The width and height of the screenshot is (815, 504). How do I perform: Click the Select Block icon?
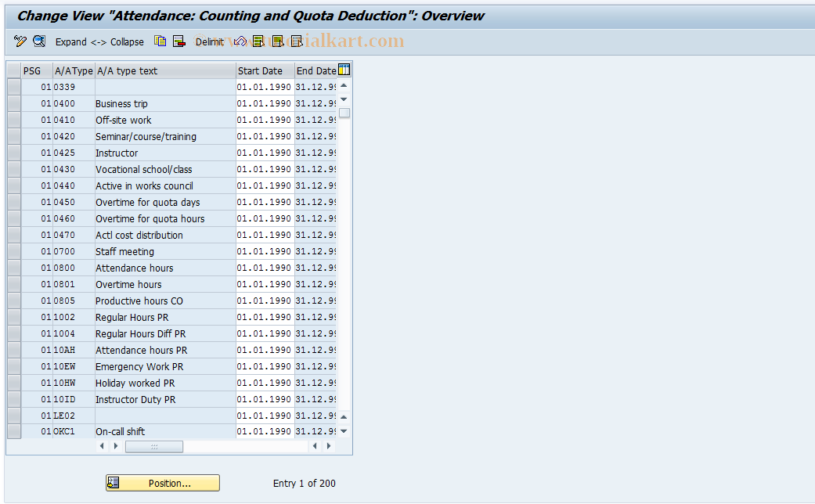click(x=278, y=41)
